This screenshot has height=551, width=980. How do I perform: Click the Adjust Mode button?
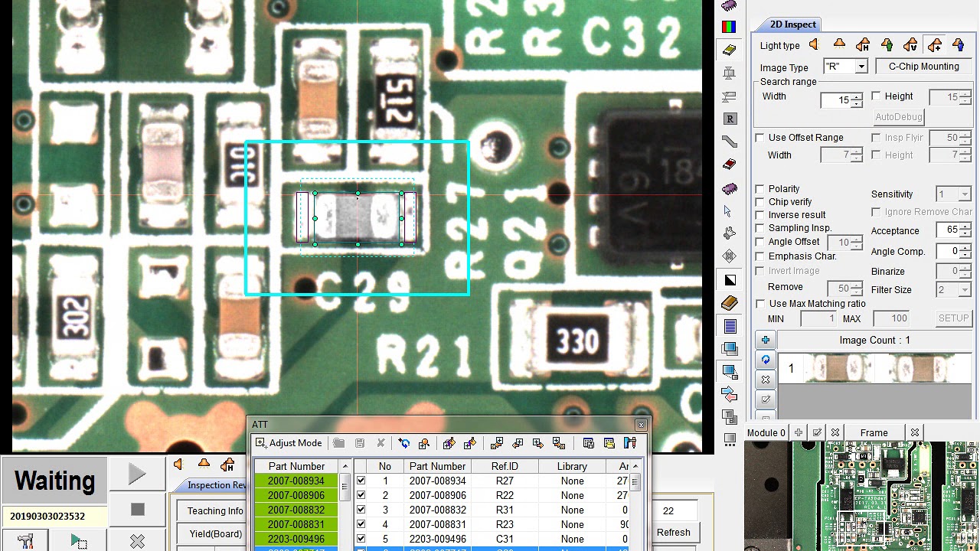(x=289, y=443)
